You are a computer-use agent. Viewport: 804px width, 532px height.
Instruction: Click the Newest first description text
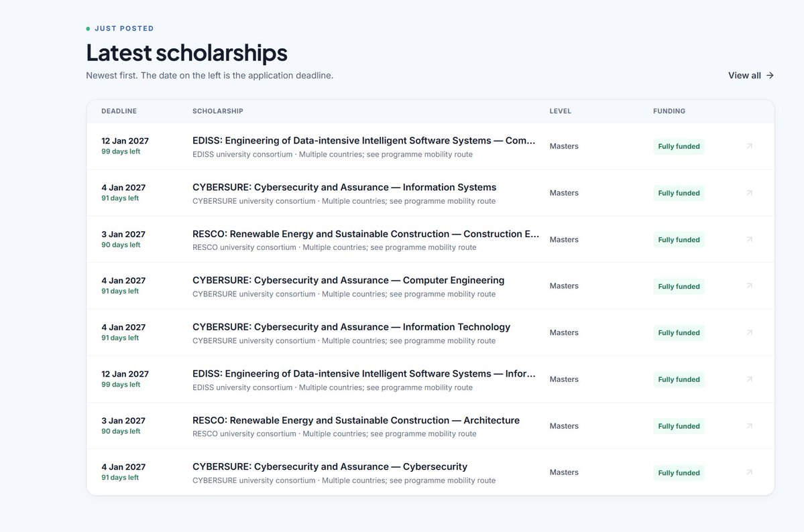tap(210, 75)
